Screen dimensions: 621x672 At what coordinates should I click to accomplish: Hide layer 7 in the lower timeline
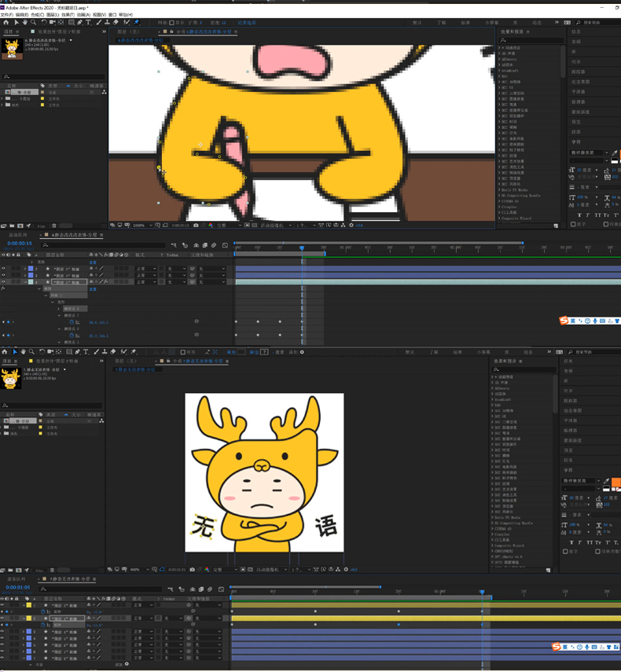[2, 658]
